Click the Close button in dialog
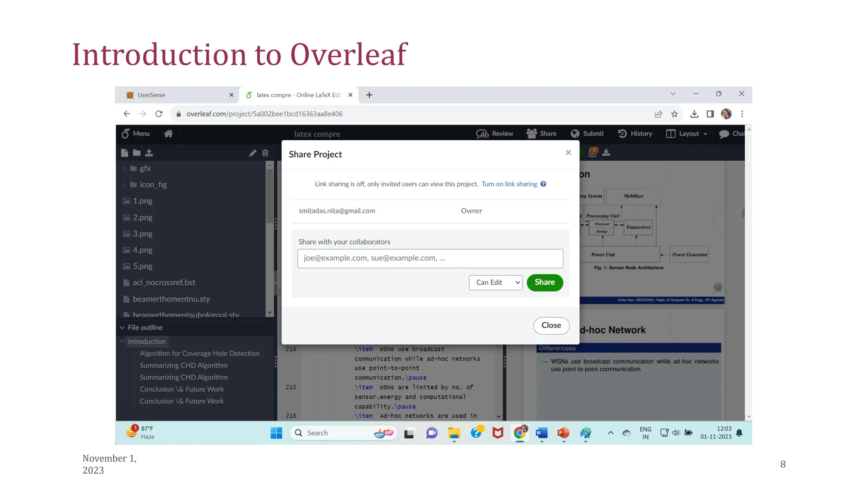 (x=551, y=325)
